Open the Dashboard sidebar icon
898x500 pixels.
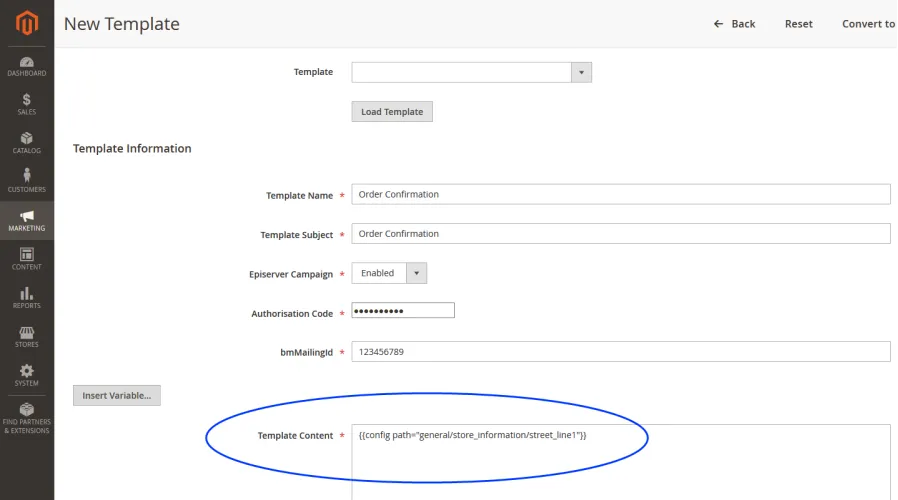[26, 62]
